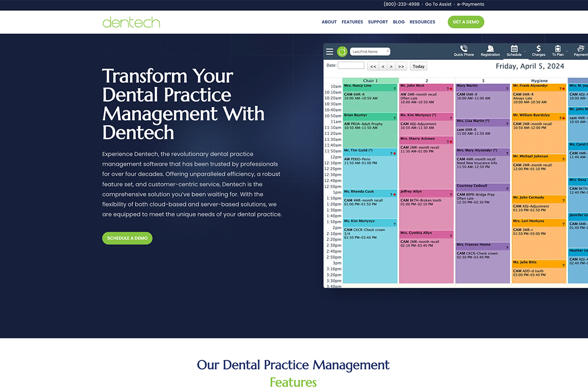Open Ms. Kim Mertynyz appointment in Chair 1

(370, 250)
